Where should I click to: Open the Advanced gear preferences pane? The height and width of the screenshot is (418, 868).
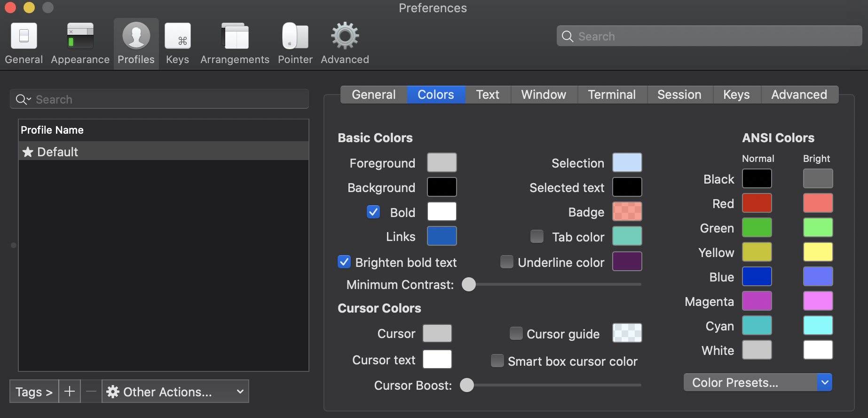coord(345,43)
